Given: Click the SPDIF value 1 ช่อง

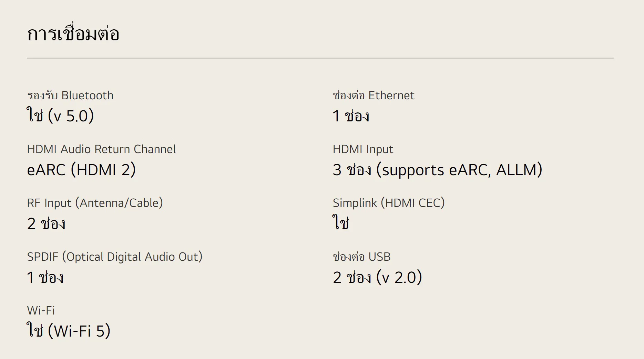Looking at the screenshot, I should pyautogui.click(x=45, y=277).
